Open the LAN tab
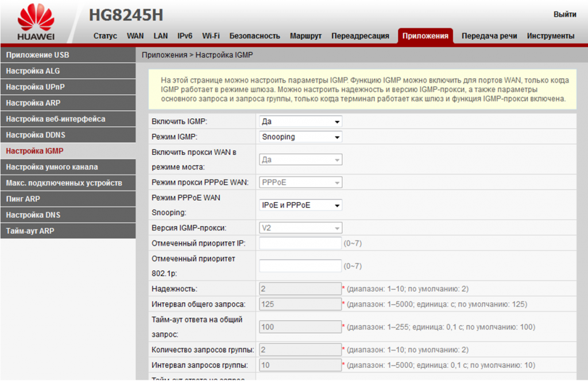 coord(161,36)
